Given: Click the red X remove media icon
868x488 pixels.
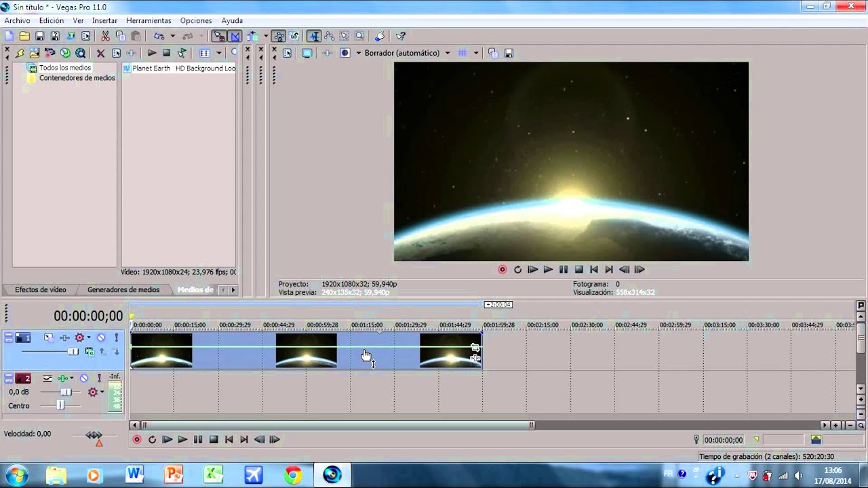Looking at the screenshot, I should pyautogui.click(x=100, y=53).
